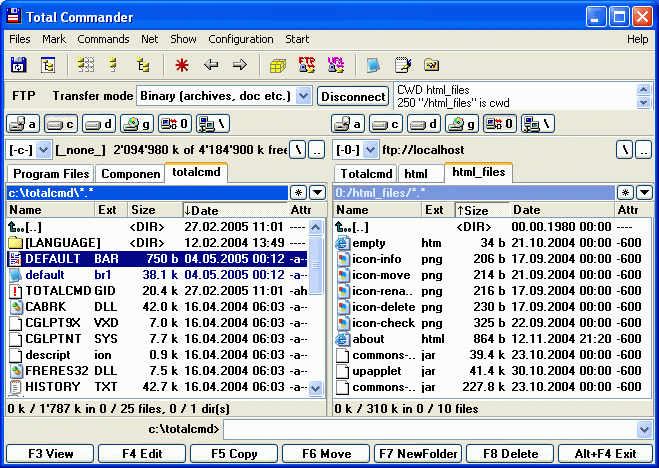Click the F5 Copy button
659x468 pixels.
[x=234, y=454]
